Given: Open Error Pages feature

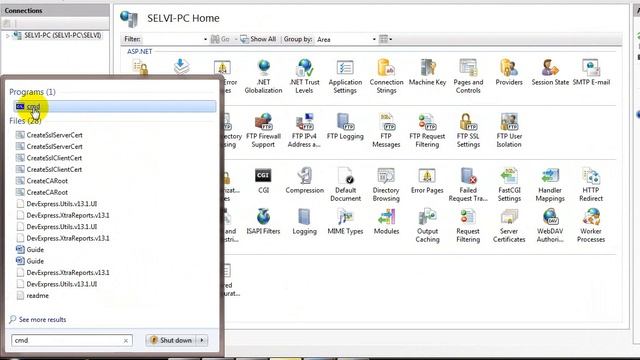Looking at the screenshot, I should (x=427, y=181).
